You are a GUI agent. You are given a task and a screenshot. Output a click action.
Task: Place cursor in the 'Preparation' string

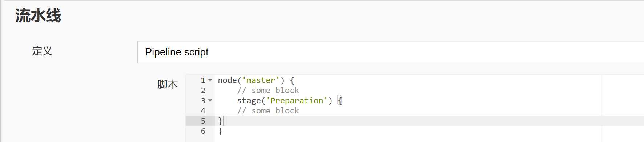point(297,100)
